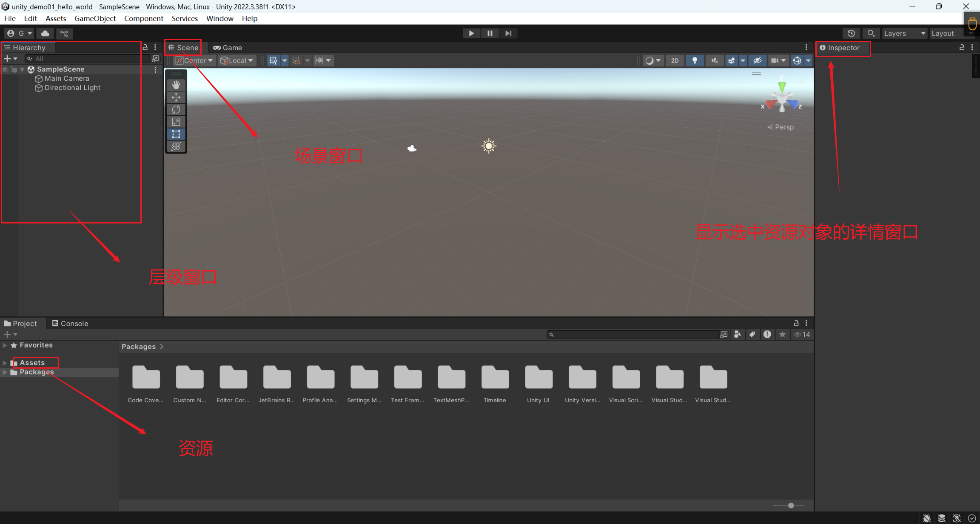The image size is (980, 524).
Task: Open draw mode shading dropdown
Action: tap(652, 60)
